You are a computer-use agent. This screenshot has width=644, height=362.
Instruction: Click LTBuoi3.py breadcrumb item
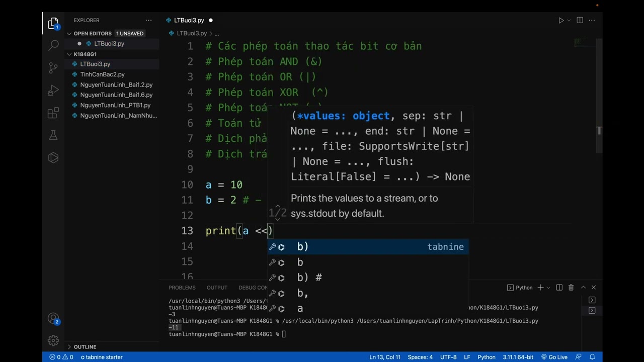point(192,33)
